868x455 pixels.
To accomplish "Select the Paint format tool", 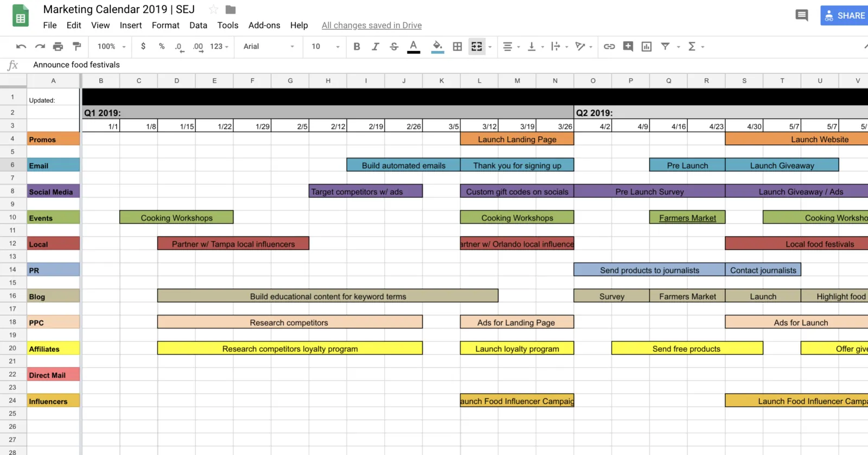I will click(x=76, y=47).
